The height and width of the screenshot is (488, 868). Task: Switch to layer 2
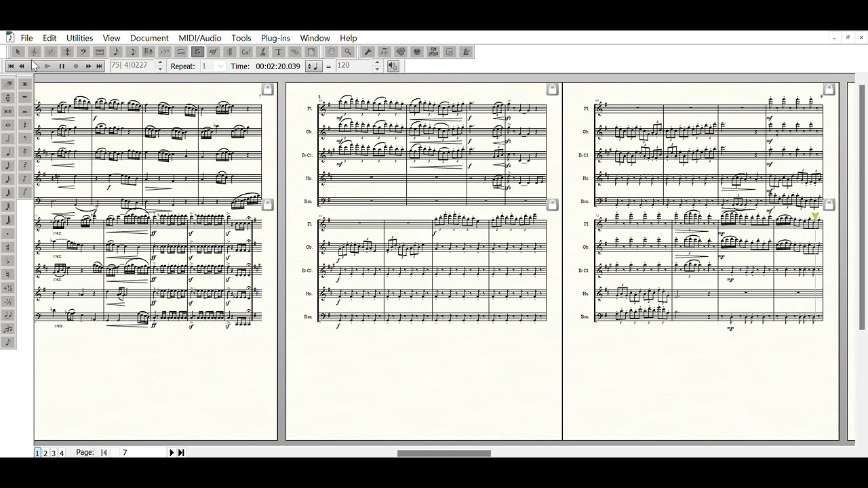click(x=45, y=453)
